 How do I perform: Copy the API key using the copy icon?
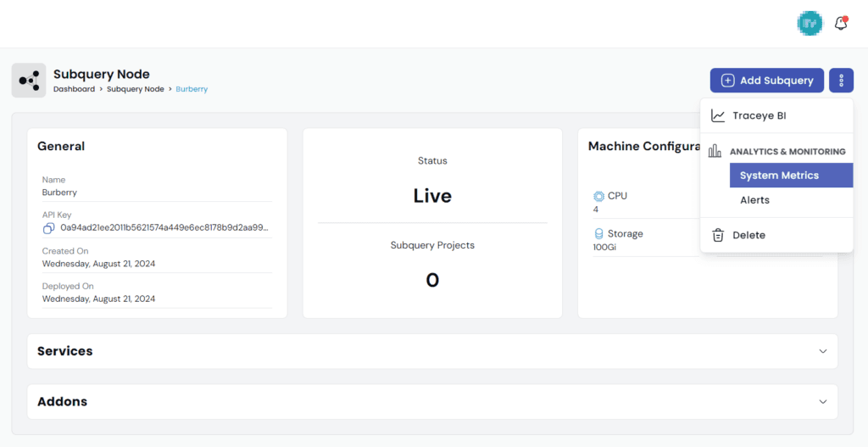point(48,228)
